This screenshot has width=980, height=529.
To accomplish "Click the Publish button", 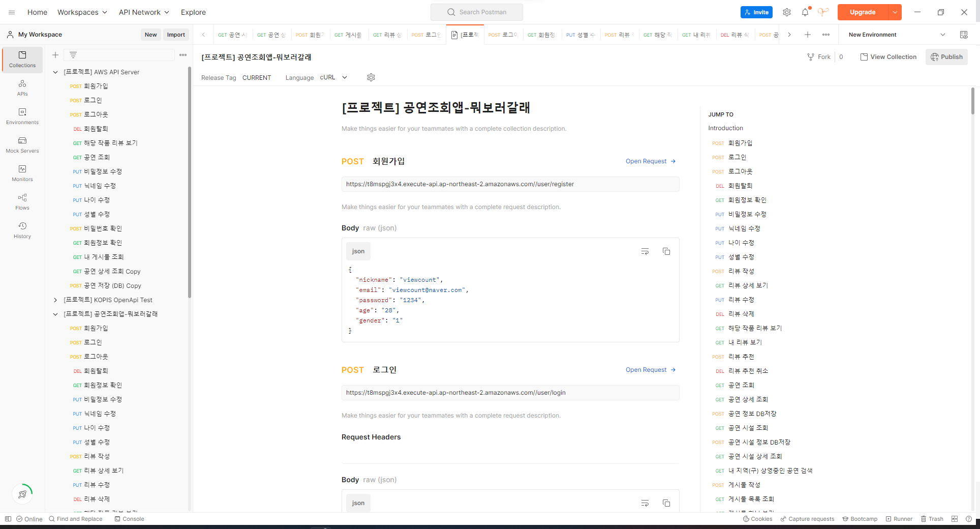I will click(x=946, y=57).
